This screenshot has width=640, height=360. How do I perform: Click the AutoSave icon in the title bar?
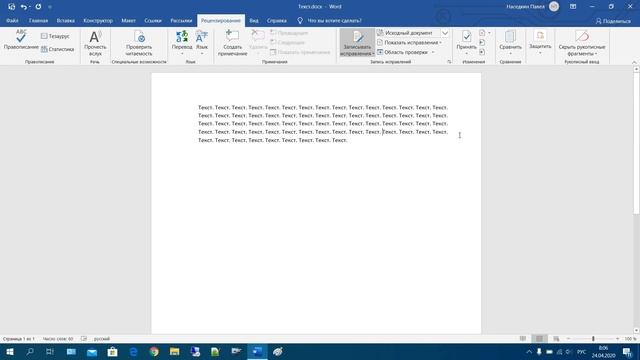pos(11,7)
